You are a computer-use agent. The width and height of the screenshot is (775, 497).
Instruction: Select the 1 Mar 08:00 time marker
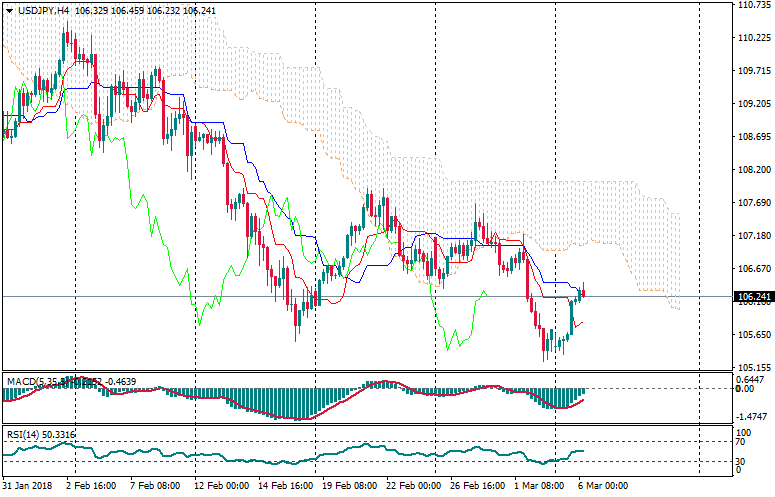[541, 487]
